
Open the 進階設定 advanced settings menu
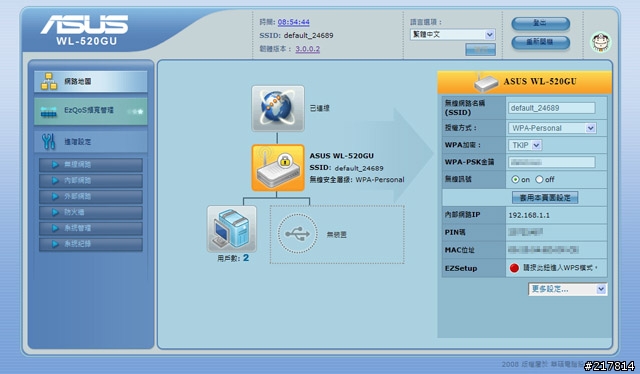pos(91,142)
